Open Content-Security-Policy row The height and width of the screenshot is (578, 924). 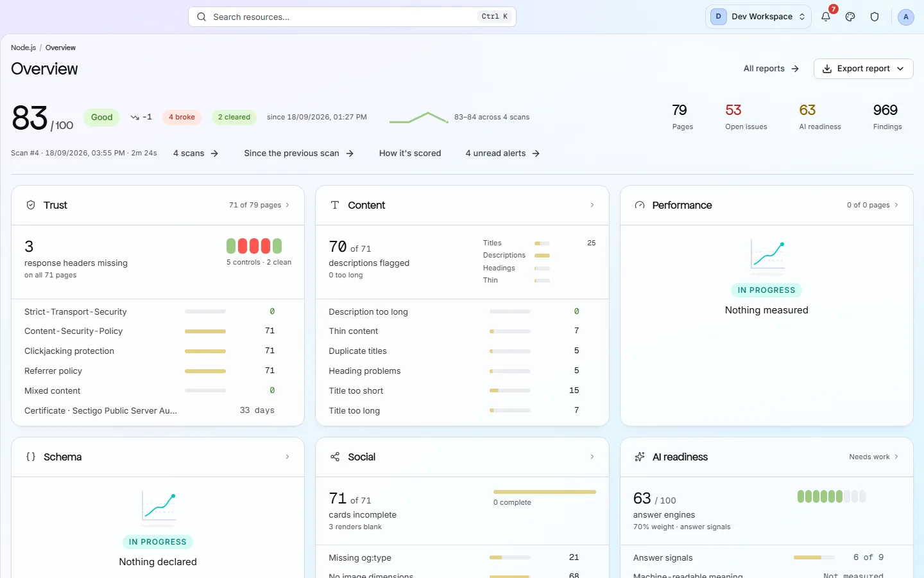click(x=157, y=331)
